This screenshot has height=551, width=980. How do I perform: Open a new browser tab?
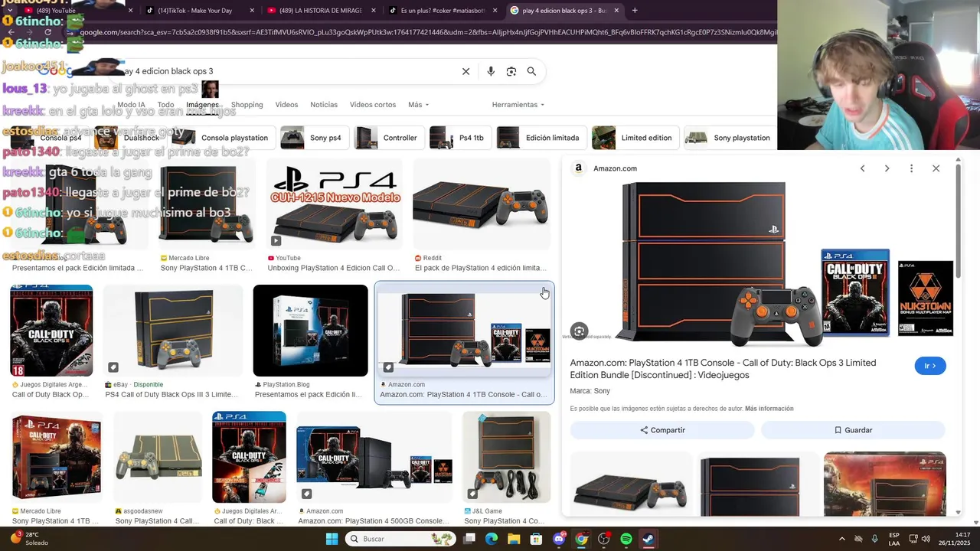coord(635,11)
